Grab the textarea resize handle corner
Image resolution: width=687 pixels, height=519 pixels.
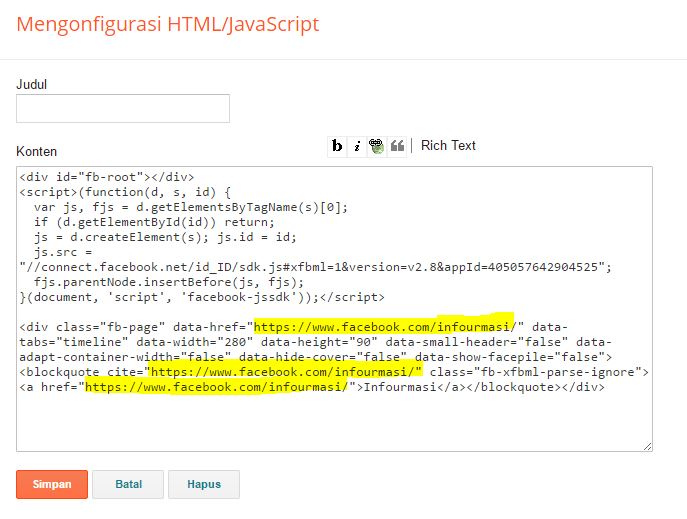pos(648,446)
